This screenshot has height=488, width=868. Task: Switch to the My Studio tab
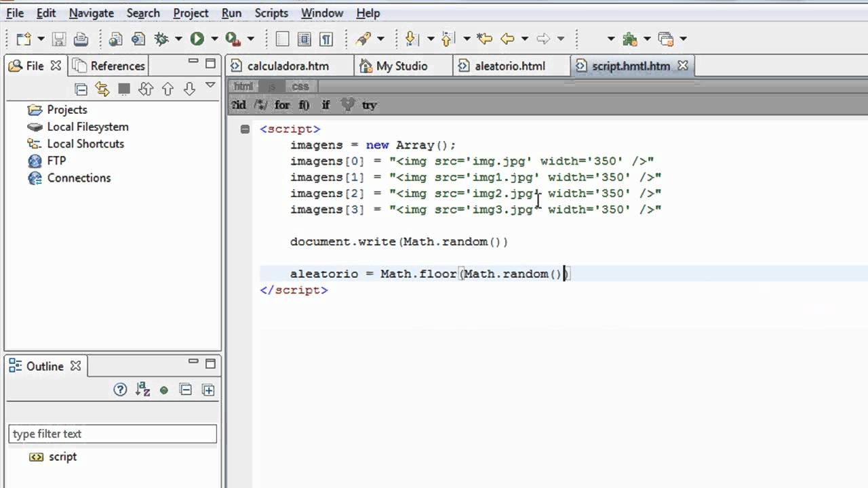tap(402, 66)
